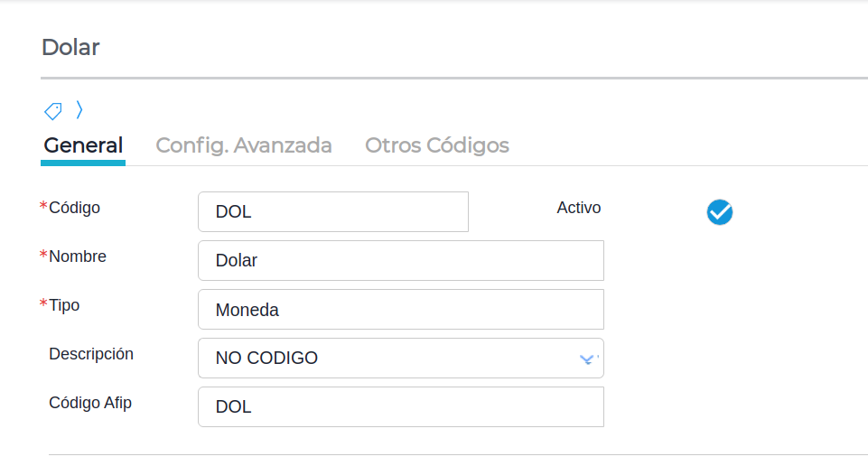Select the Tipo field with Moneda
The width and height of the screenshot is (868, 466).
pyautogui.click(x=400, y=310)
